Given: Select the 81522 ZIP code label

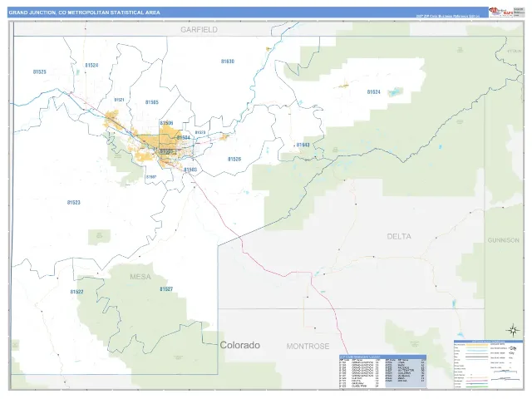Looking at the screenshot, I should [x=76, y=292].
